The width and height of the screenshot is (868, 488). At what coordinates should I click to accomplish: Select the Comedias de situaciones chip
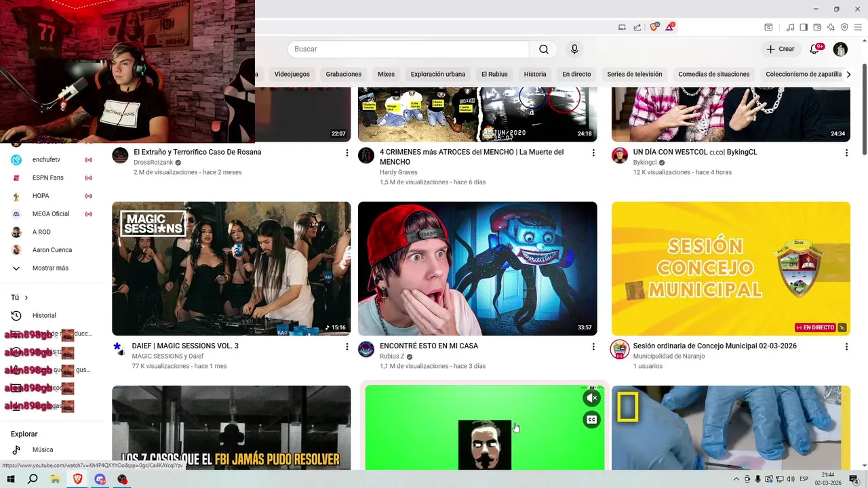point(714,74)
